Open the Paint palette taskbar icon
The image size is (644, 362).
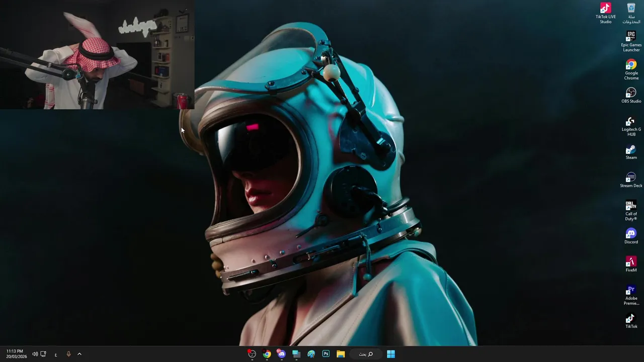(311, 354)
